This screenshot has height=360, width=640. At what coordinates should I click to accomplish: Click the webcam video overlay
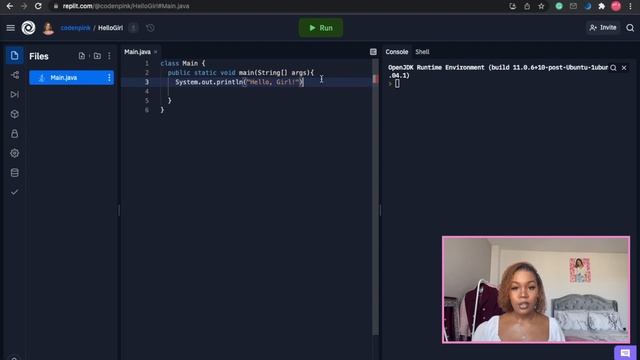tap(536, 289)
